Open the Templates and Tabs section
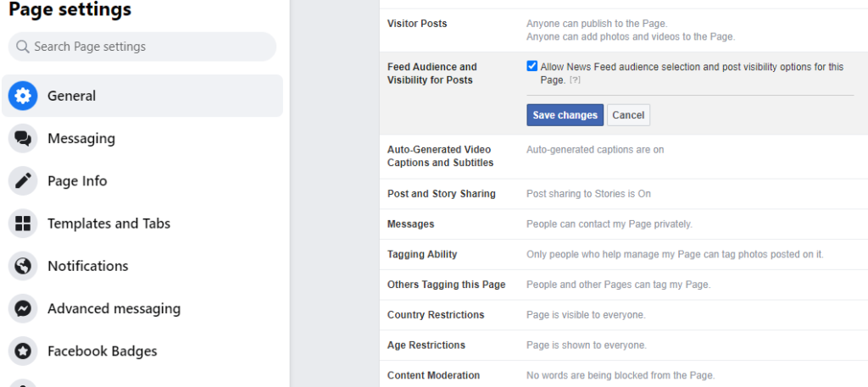 [108, 224]
